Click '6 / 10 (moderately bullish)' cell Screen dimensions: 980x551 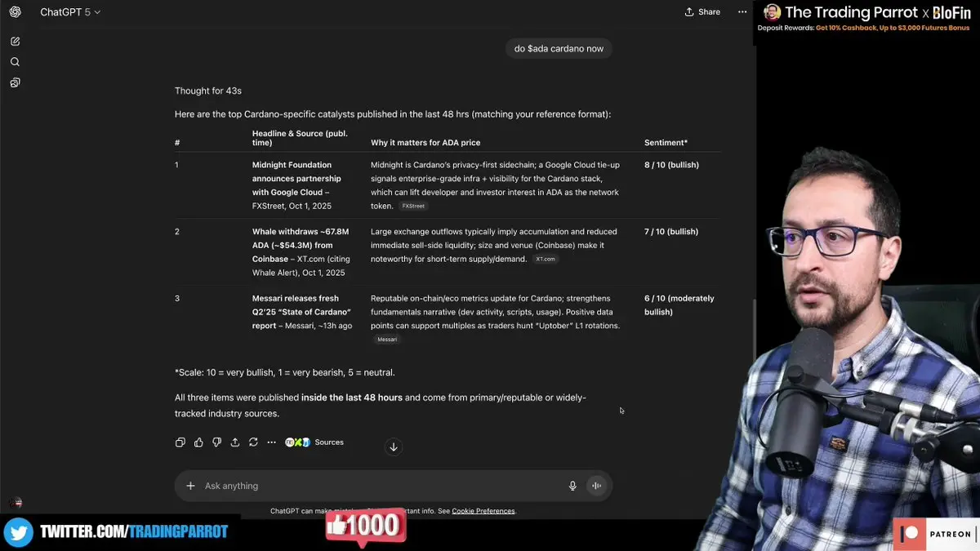coord(679,305)
